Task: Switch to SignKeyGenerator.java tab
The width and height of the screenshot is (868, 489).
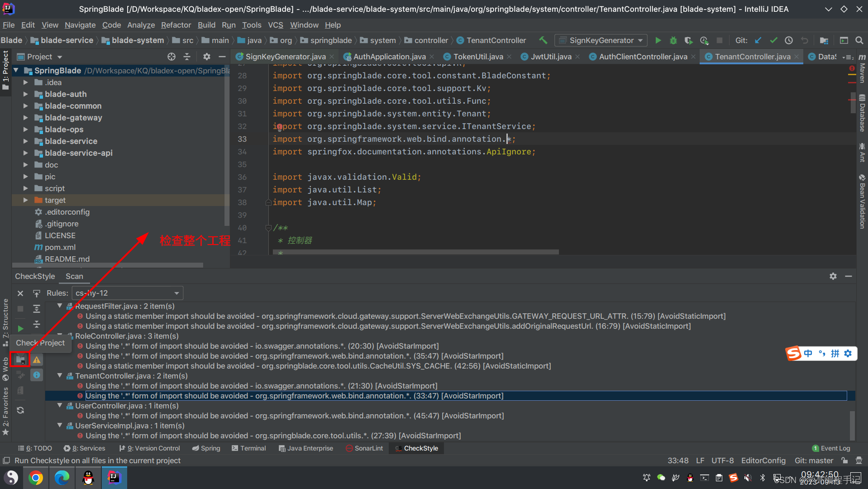Action: click(x=286, y=57)
